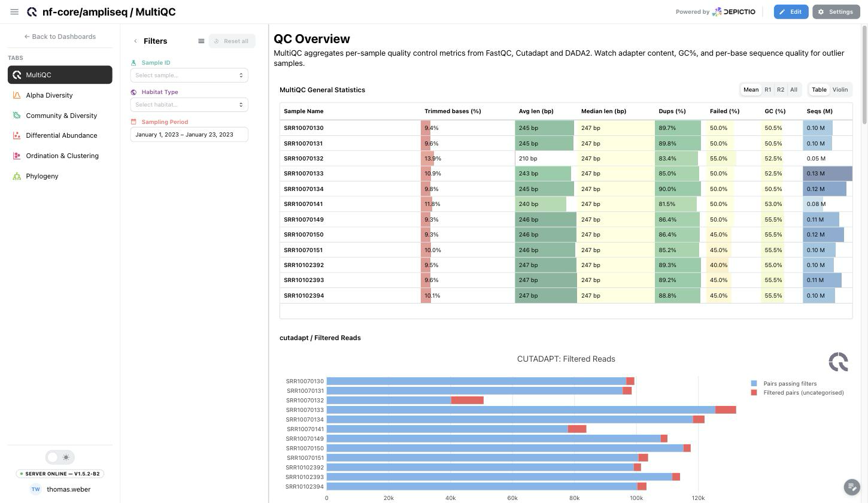Viewport: 868px width, 503px height.
Task: Switch statistics view to Violin
Action: pos(840,90)
